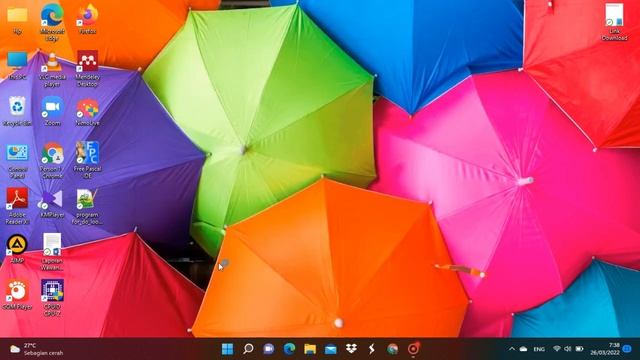640x360 pixels.
Task: Switch the ENG input language indicator
Action: [x=539, y=349]
